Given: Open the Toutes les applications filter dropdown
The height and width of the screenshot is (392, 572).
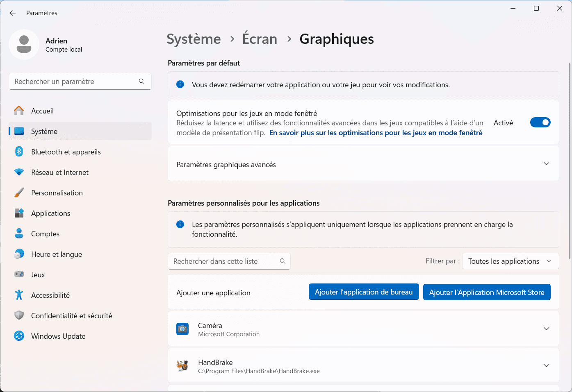Looking at the screenshot, I should coord(510,261).
